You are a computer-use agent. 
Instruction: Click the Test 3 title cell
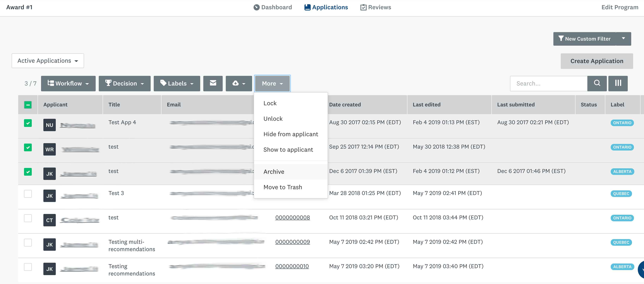[116, 193]
